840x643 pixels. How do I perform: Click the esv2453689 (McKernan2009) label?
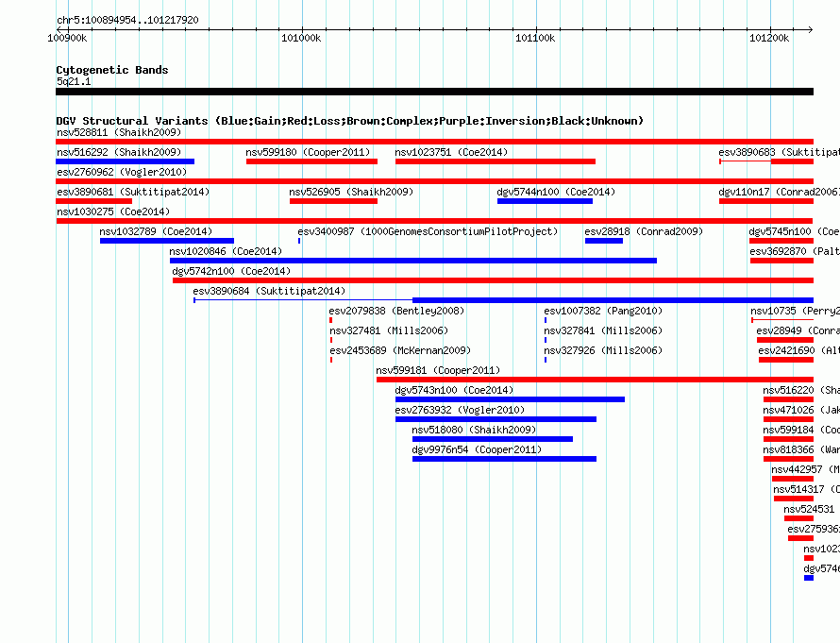coord(400,350)
